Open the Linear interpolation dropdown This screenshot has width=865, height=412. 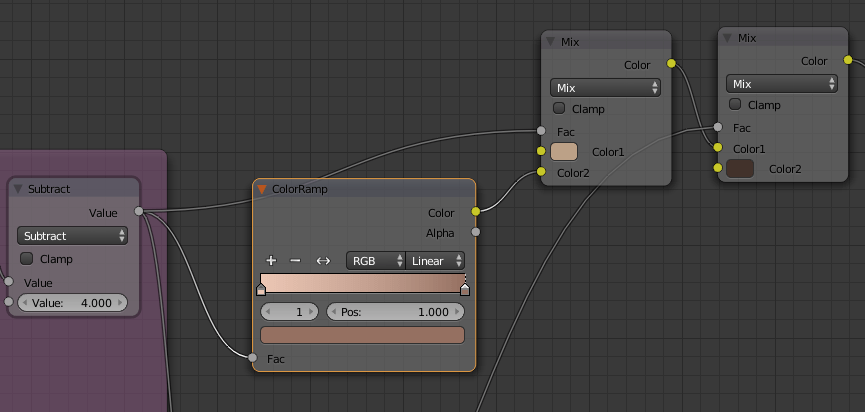coord(435,261)
